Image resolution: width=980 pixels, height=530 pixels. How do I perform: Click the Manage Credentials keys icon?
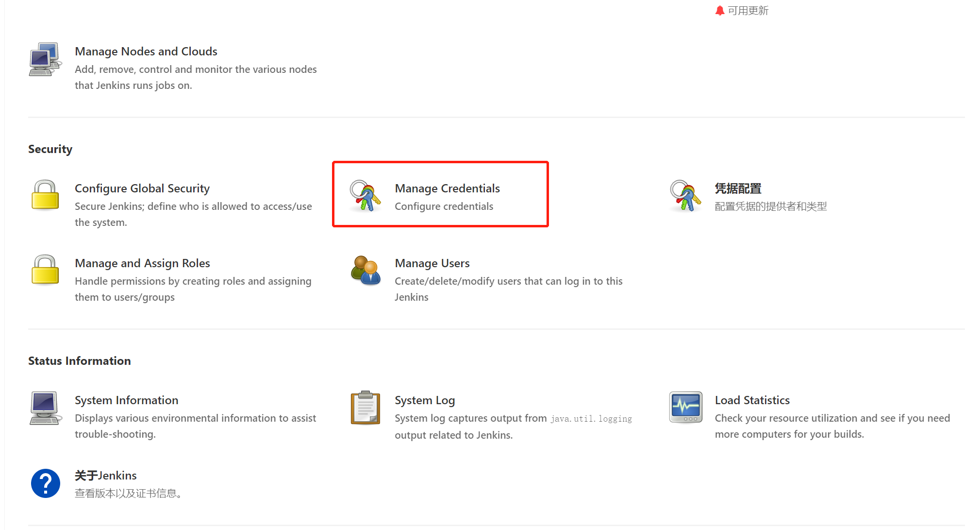pyautogui.click(x=365, y=195)
